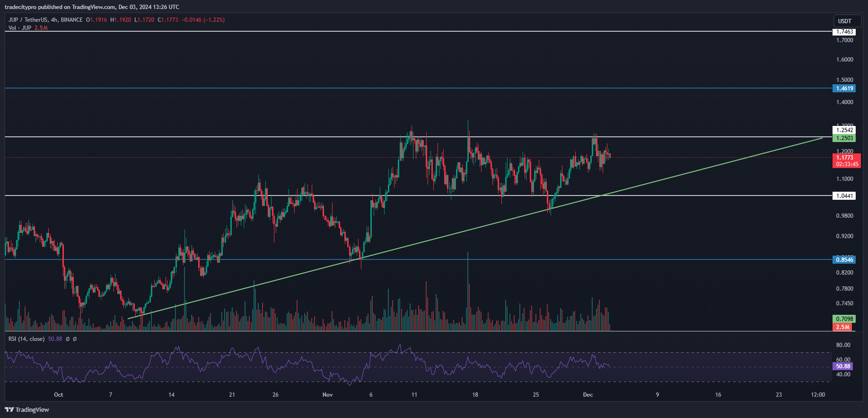Image resolution: width=868 pixels, height=418 pixels.
Task: Click the 0.7450 price scale value
Action: 845,303
